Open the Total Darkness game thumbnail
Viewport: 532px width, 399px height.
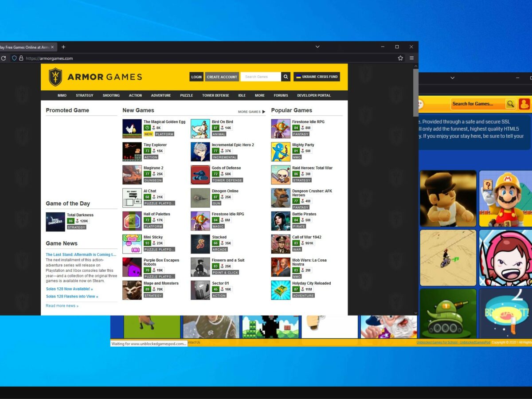tap(55, 222)
